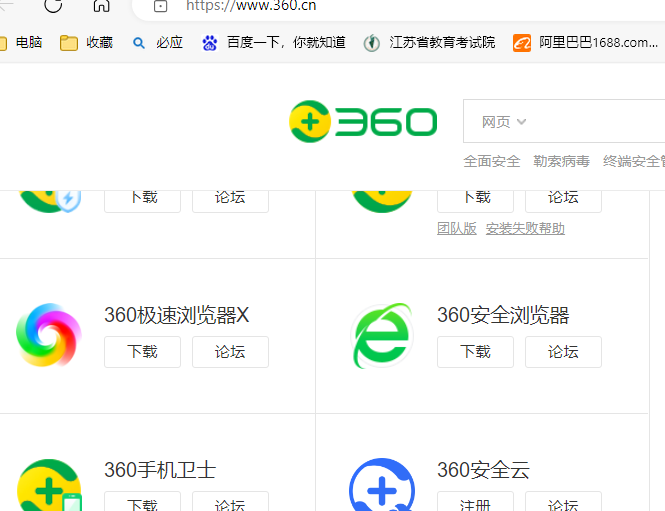Click the 360 logo at top
This screenshot has height=511, width=665.
363,122
